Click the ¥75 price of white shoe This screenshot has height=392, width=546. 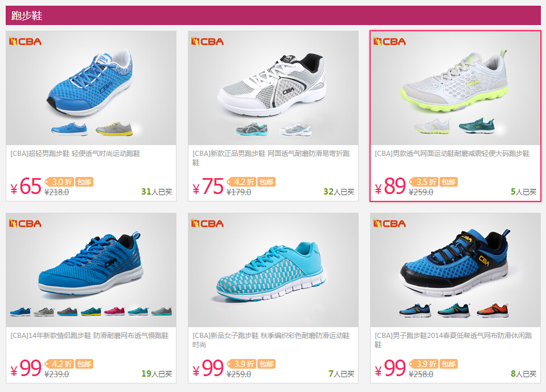208,186
